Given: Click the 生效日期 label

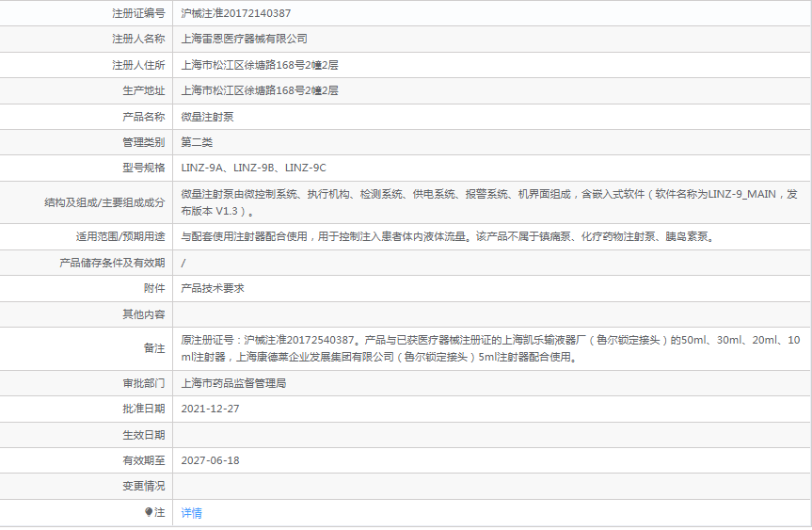Looking at the screenshot, I should pyautogui.click(x=143, y=435).
